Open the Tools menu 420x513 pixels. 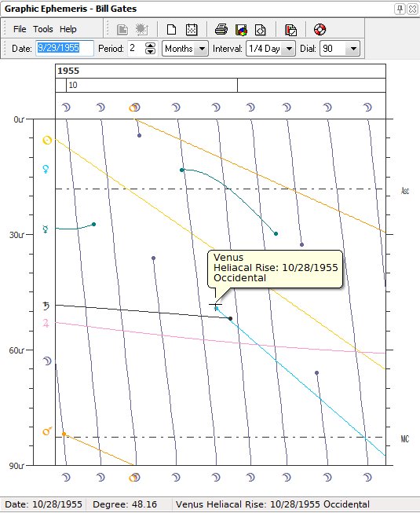(43, 29)
